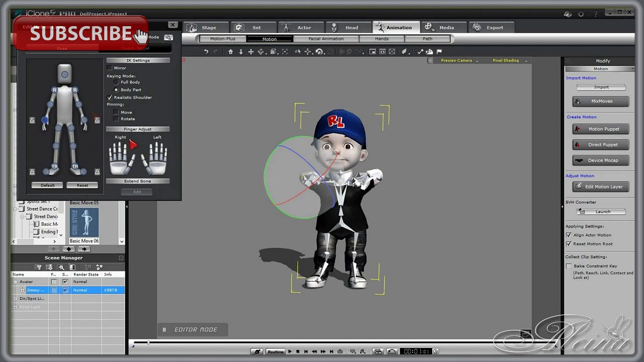
Task: Click the Reset button in IK panel
Action: pos(83,185)
